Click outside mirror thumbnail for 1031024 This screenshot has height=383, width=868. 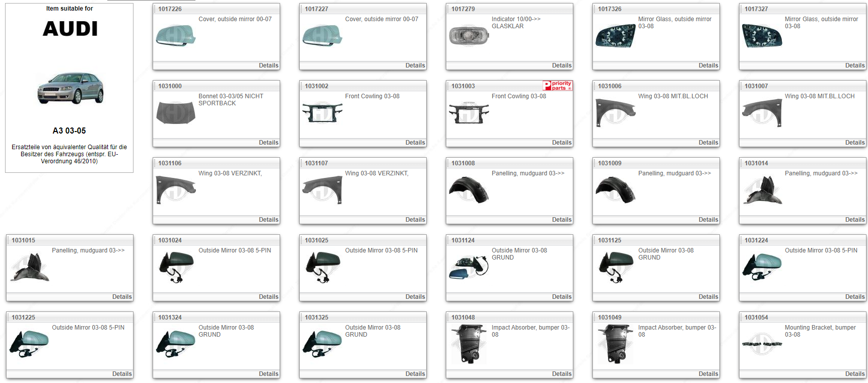175,267
